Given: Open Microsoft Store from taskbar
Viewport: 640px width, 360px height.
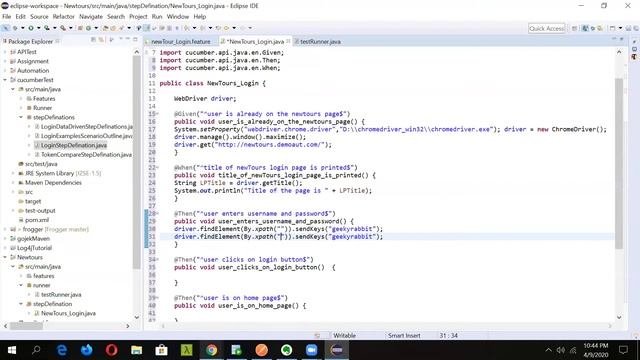Looking at the screenshot, I should pos(161,350).
